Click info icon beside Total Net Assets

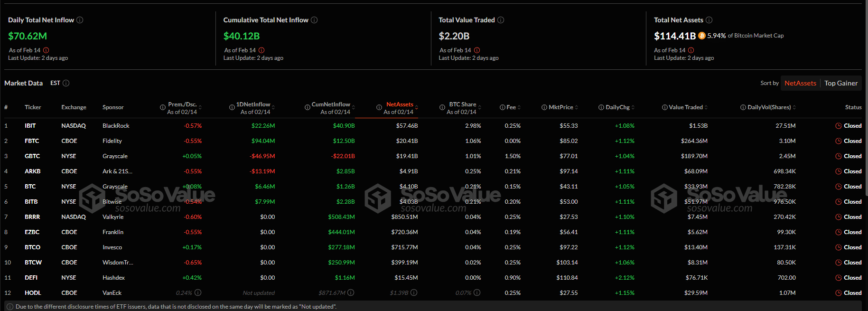709,20
